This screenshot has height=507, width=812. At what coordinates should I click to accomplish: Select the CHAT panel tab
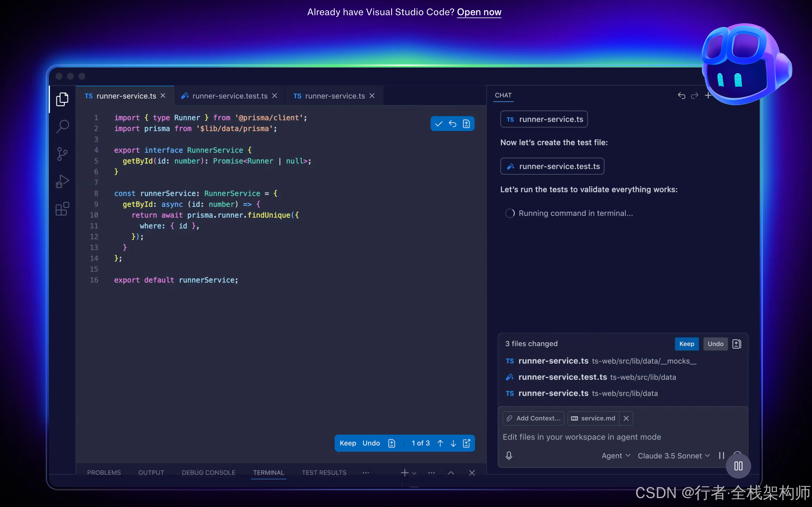(x=503, y=95)
